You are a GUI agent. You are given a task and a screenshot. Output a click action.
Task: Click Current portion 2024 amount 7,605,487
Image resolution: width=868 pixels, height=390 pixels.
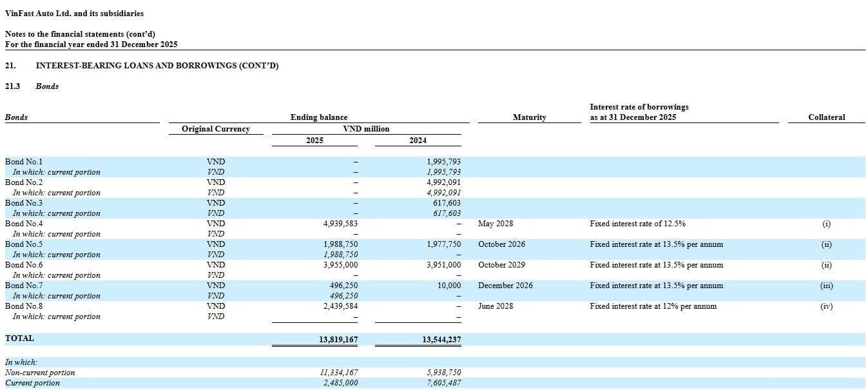click(444, 383)
